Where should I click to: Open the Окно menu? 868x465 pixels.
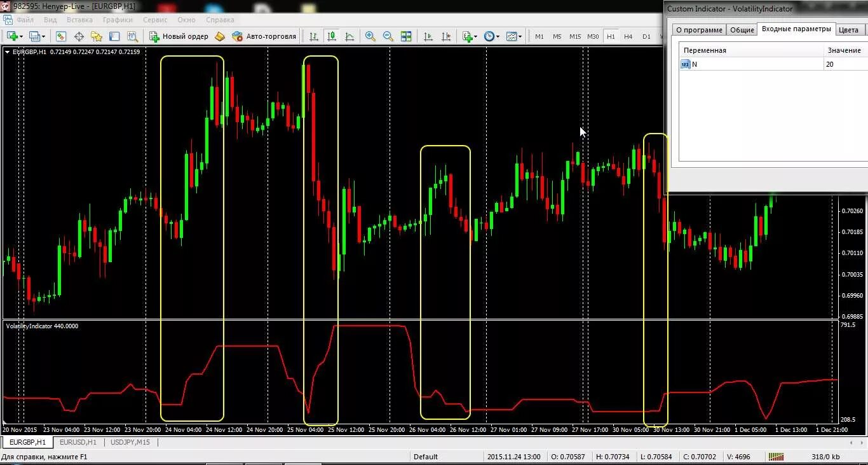point(186,20)
